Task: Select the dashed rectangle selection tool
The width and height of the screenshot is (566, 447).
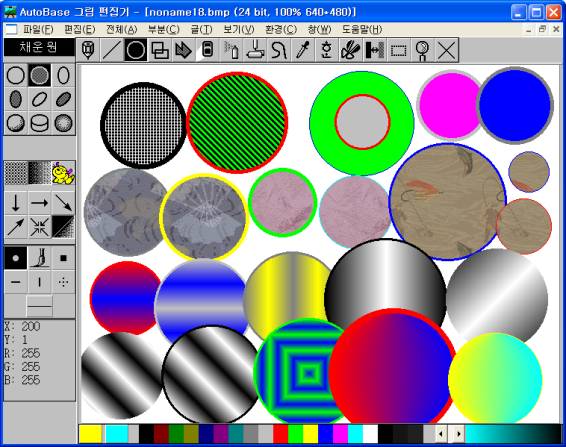Action: pyautogui.click(x=399, y=50)
